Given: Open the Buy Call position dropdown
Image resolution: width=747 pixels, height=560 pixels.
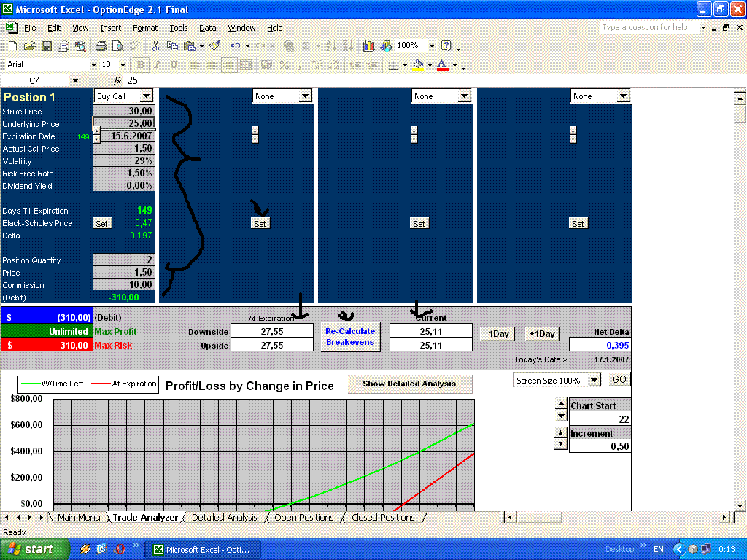Looking at the screenshot, I should click(146, 96).
